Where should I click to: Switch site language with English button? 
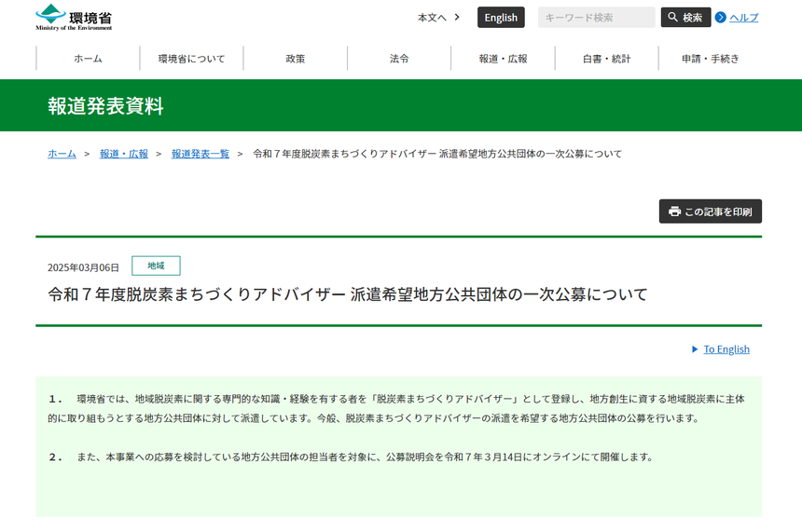501,18
